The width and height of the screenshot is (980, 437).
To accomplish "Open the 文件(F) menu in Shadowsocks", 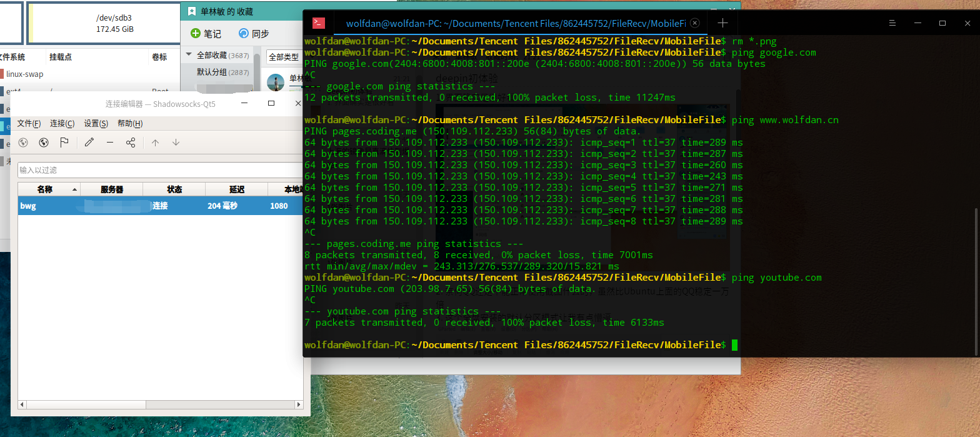I will 29,123.
